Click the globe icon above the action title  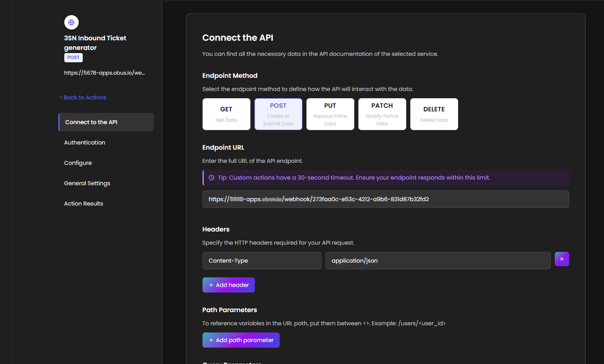[x=72, y=22]
